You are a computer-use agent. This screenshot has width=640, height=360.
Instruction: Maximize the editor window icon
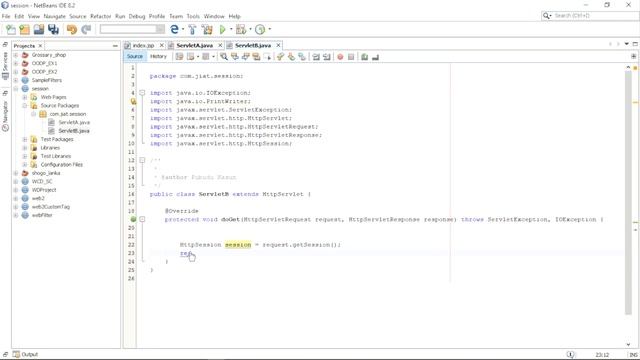[x=635, y=44]
